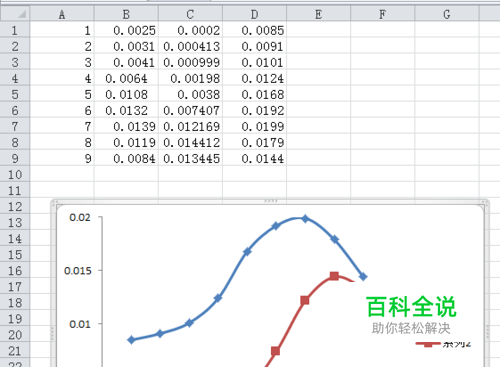Select column F header

click(382, 14)
